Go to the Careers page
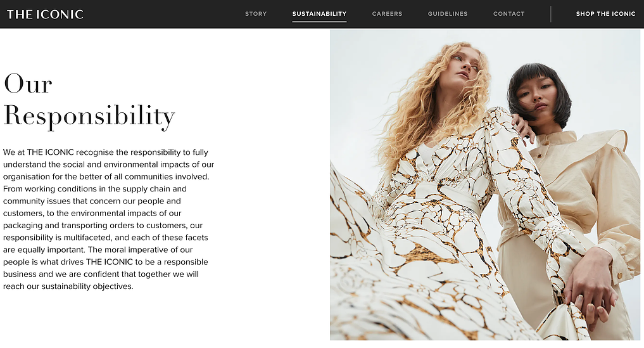 tap(387, 13)
